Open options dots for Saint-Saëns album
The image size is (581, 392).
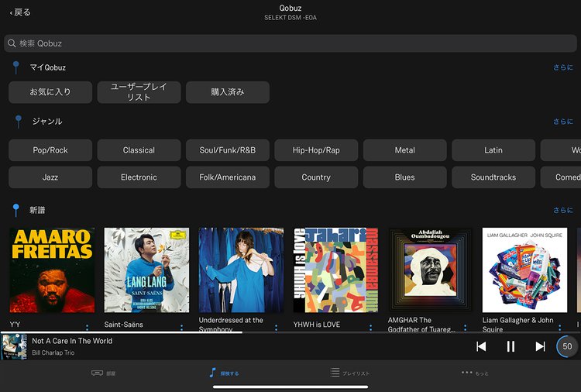tap(181, 328)
